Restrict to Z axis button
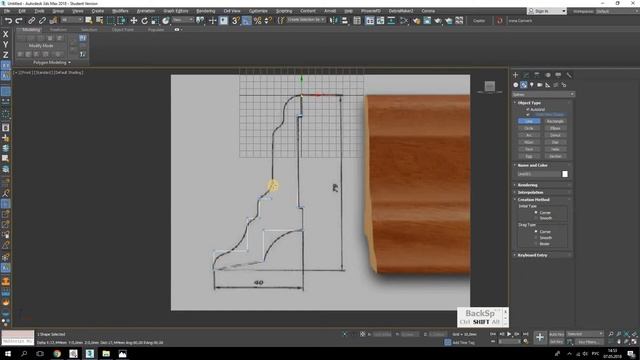 pos(6,55)
